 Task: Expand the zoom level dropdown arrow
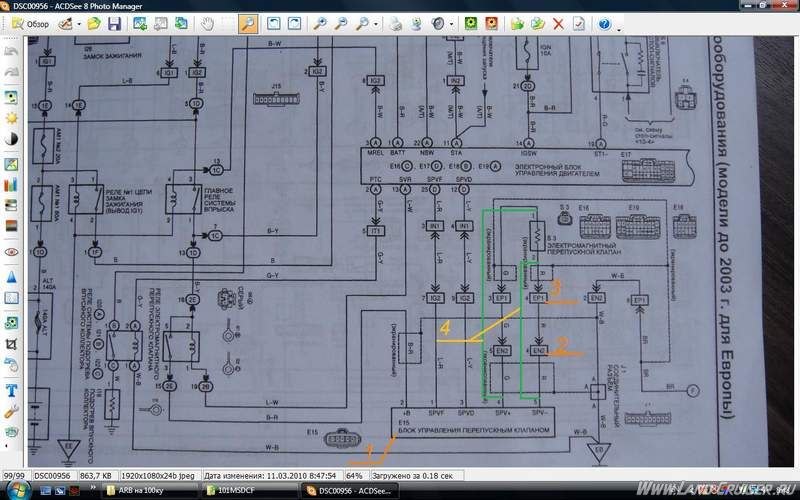376,24
